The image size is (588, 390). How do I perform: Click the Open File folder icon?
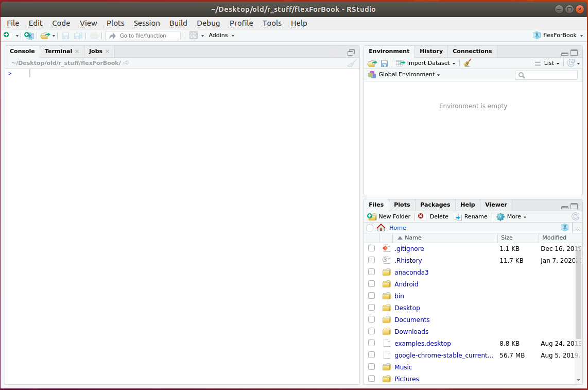[x=45, y=35]
